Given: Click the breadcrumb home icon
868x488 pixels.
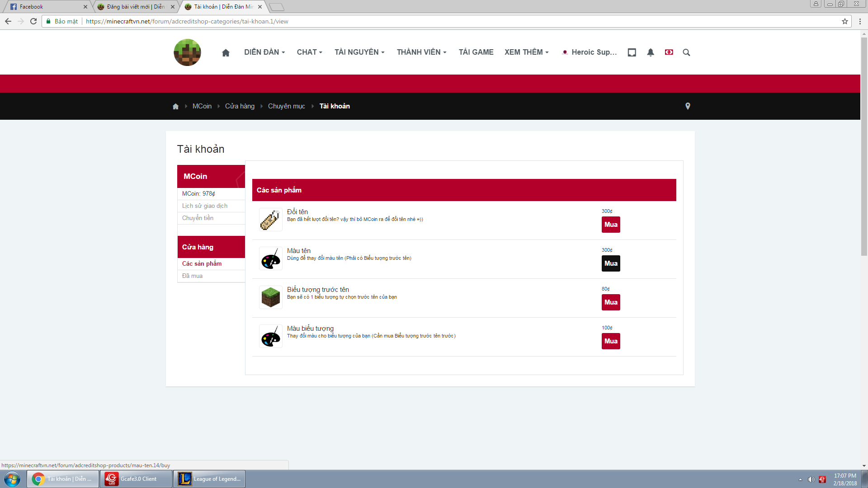Looking at the screenshot, I should click(x=175, y=106).
